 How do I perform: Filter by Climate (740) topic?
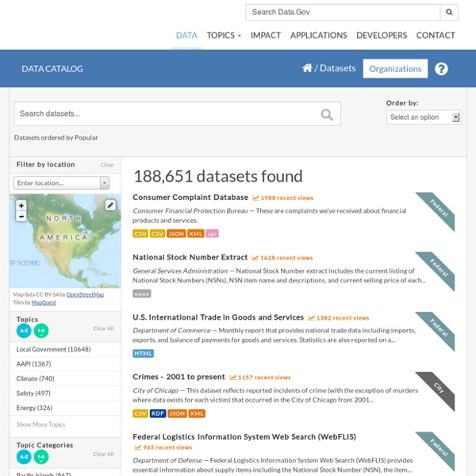click(65, 378)
